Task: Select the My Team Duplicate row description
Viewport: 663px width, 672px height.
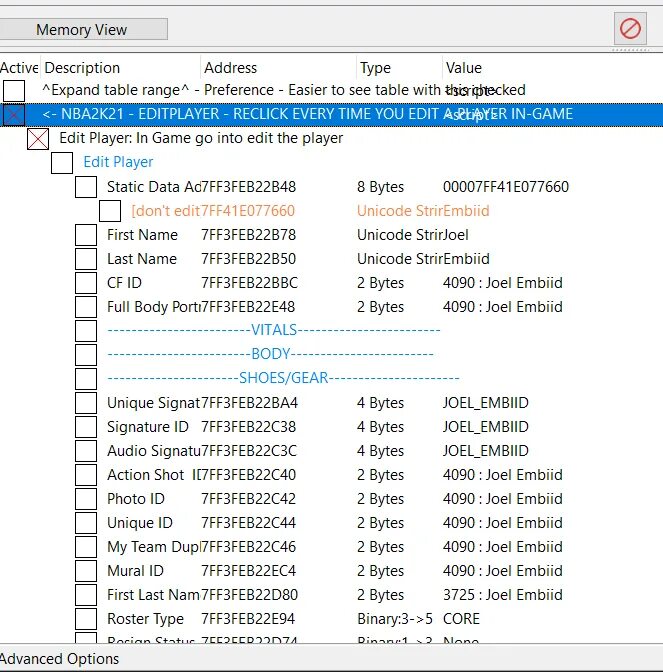Action: [x=153, y=547]
